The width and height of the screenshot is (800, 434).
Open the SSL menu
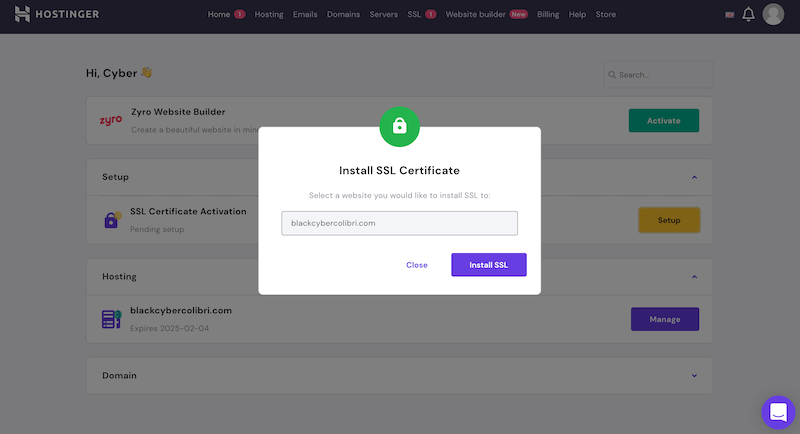[x=414, y=14]
